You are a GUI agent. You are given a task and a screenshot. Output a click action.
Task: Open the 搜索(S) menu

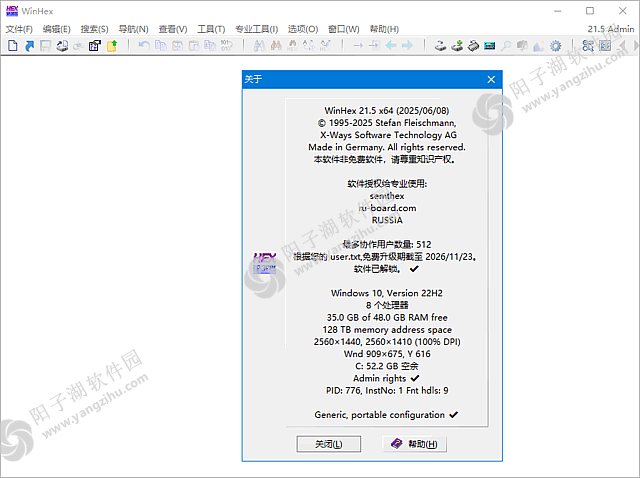[94, 29]
